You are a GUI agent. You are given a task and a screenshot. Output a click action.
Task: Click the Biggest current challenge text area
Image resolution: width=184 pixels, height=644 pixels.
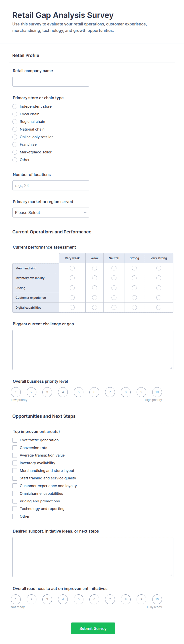click(93, 350)
